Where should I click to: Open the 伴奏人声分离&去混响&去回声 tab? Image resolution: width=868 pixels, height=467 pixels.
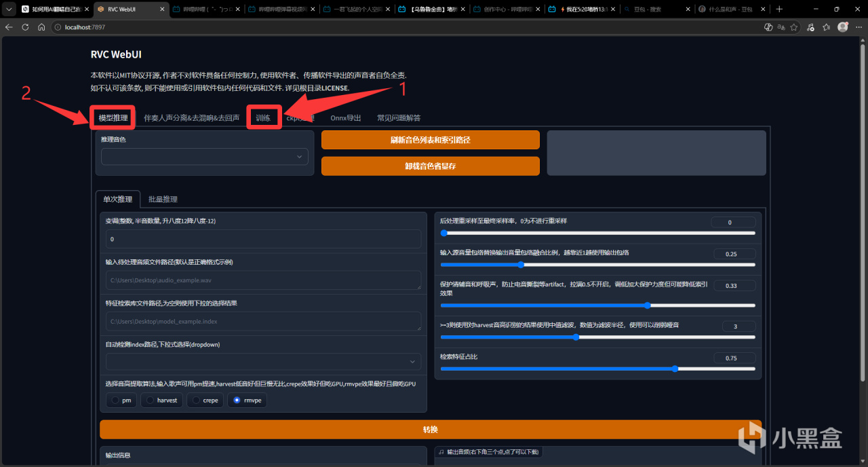coord(191,117)
